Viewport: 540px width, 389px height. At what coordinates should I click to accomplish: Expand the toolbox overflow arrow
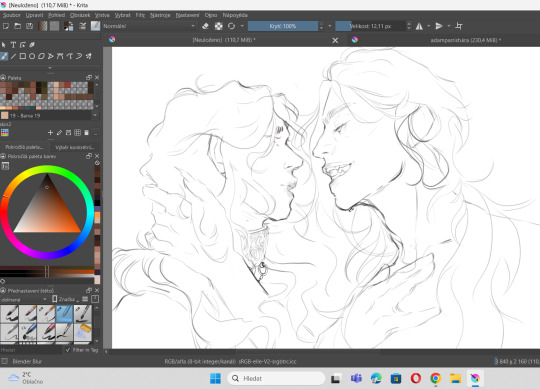50,68
